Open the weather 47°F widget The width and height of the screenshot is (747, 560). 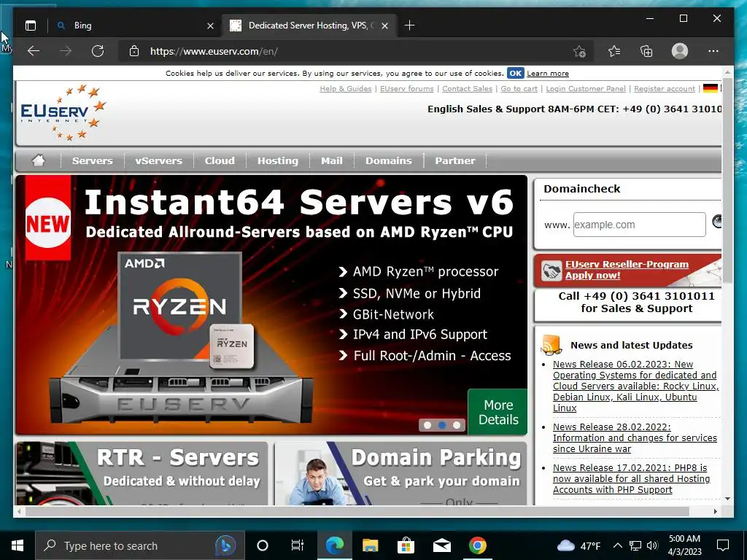click(578, 545)
